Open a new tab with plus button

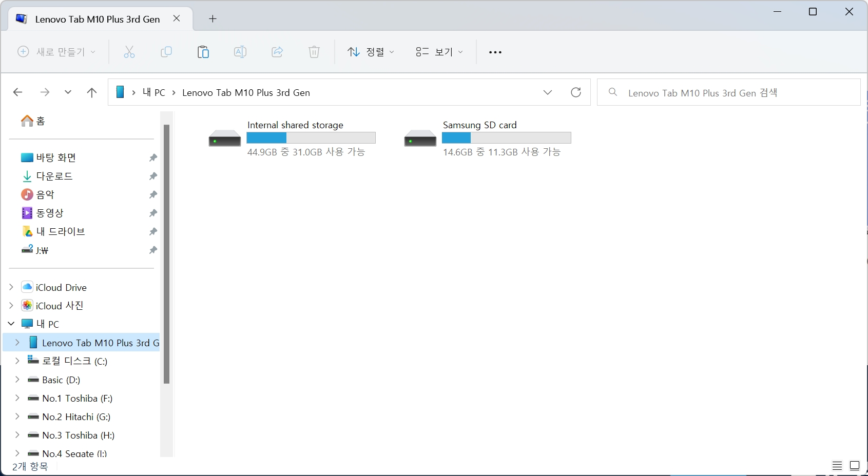pyautogui.click(x=213, y=19)
